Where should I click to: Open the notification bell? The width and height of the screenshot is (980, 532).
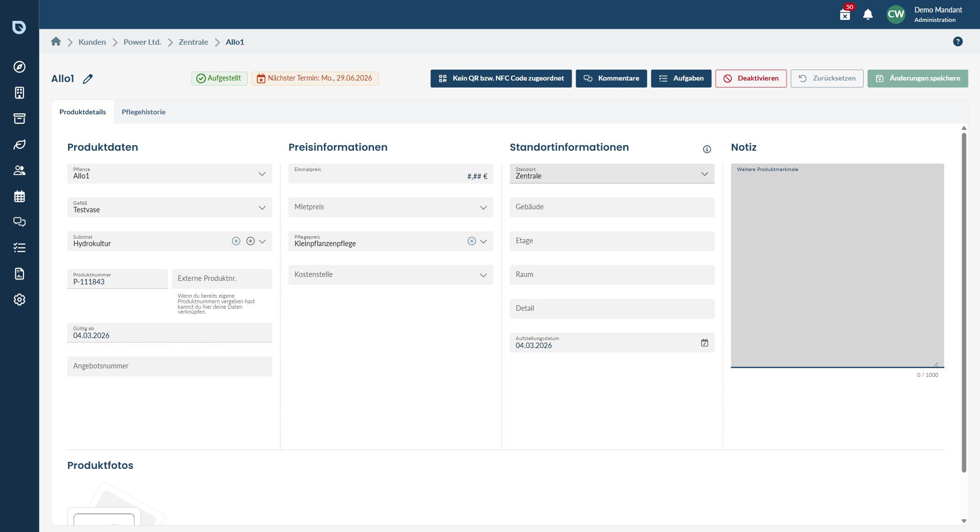click(x=868, y=14)
